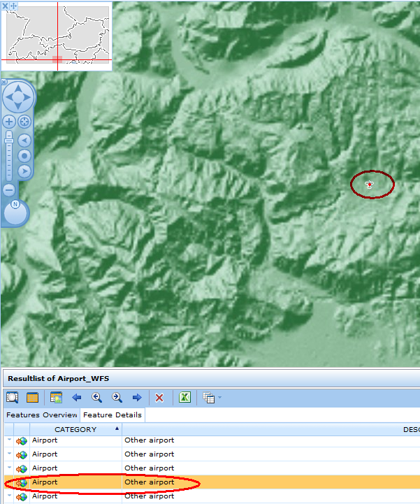Remove result with the red X icon
The height and width of the screenshot is (504, 420).
[159, 398]
